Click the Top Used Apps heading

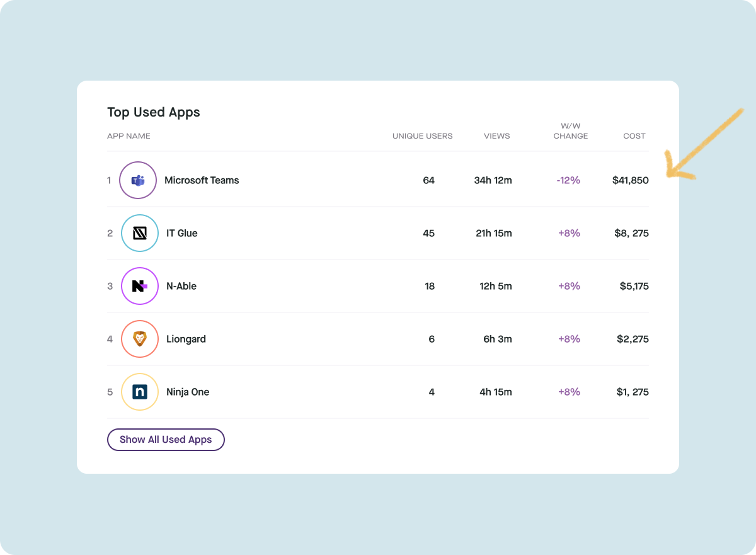pyautogui.click(x=154, y=112)
